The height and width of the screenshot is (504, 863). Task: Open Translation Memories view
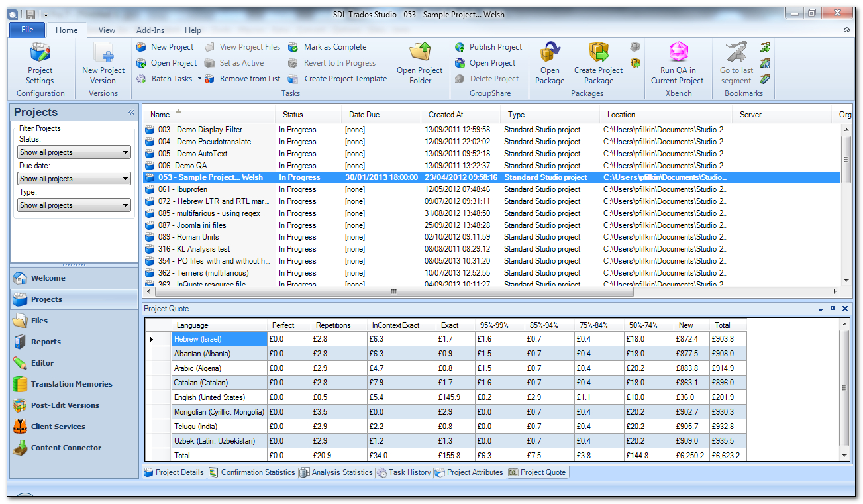tap(74, 384)
